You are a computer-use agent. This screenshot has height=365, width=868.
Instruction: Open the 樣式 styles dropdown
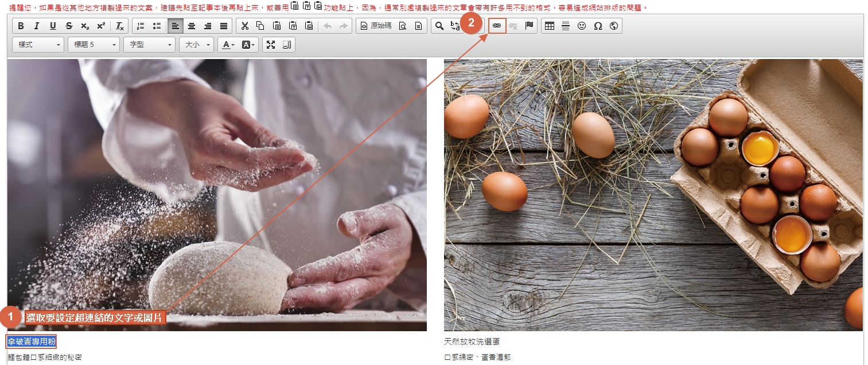coord(38,45)
